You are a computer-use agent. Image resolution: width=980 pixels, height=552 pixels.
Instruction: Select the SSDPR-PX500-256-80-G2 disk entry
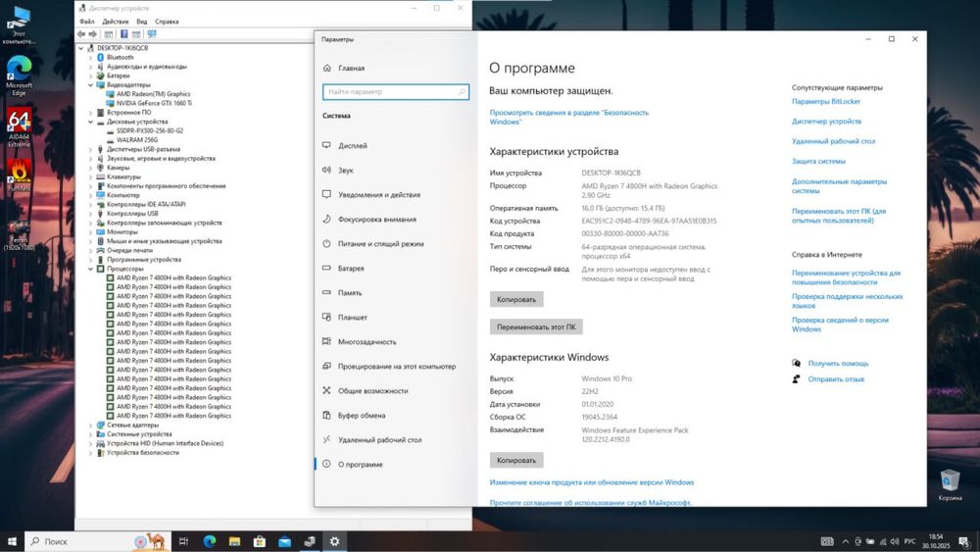tap(150, 130)
